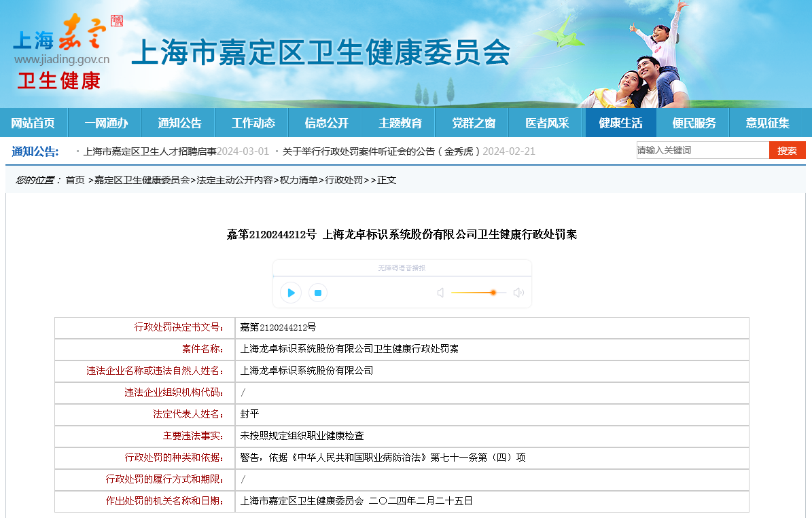The image size is (812, 518).
Task: Click breadcrumb 行政处罚
Action: pyautogui.click(x=344, y=180)
